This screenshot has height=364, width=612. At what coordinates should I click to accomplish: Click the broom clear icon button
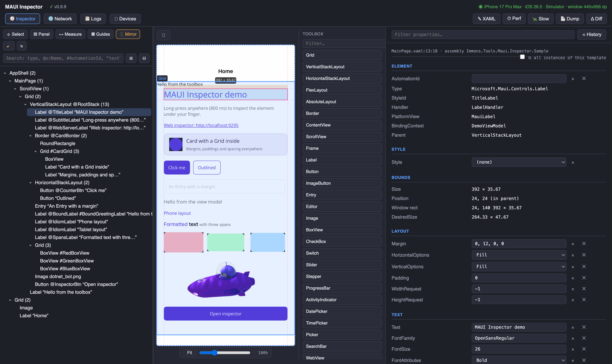[9, 46]
